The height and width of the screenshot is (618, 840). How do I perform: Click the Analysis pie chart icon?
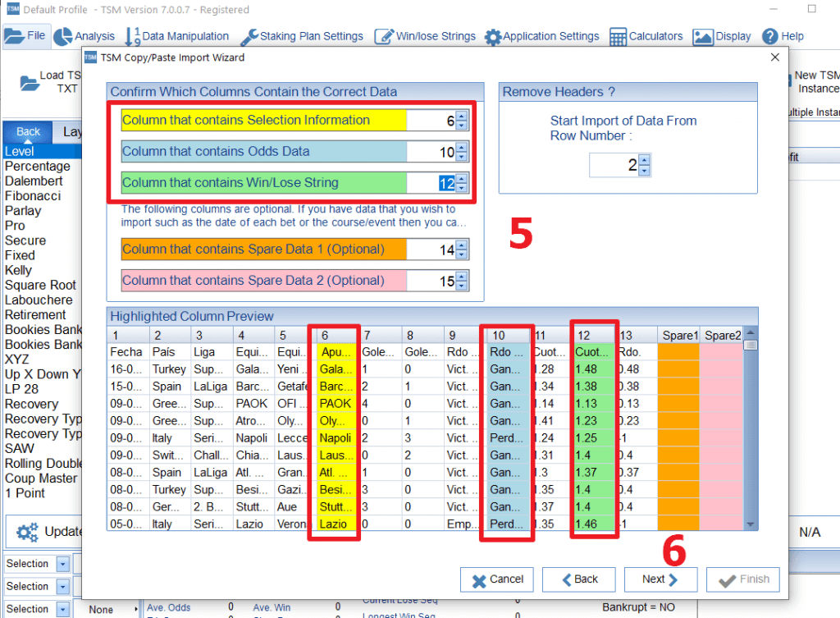click(x=63, y=37)
